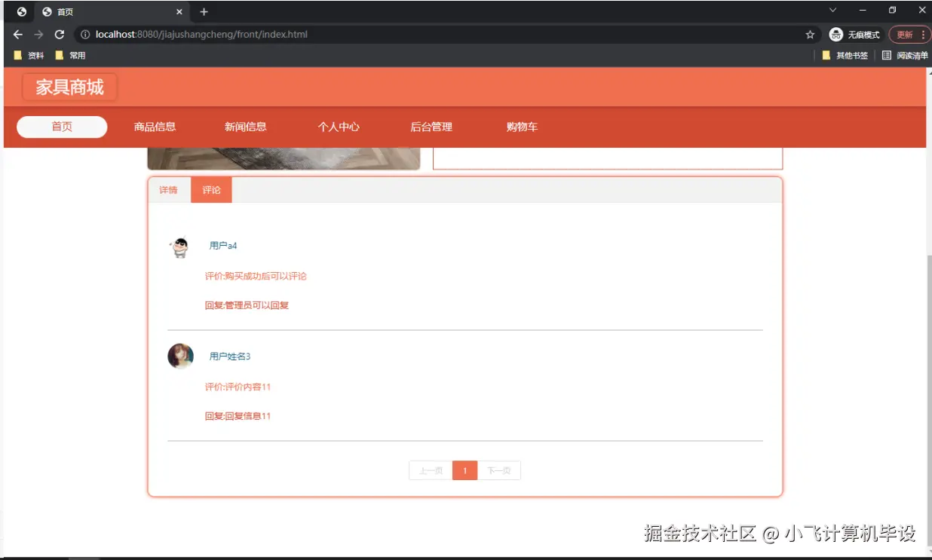Open 其他书签 bookmark folder

pos(845,55)
